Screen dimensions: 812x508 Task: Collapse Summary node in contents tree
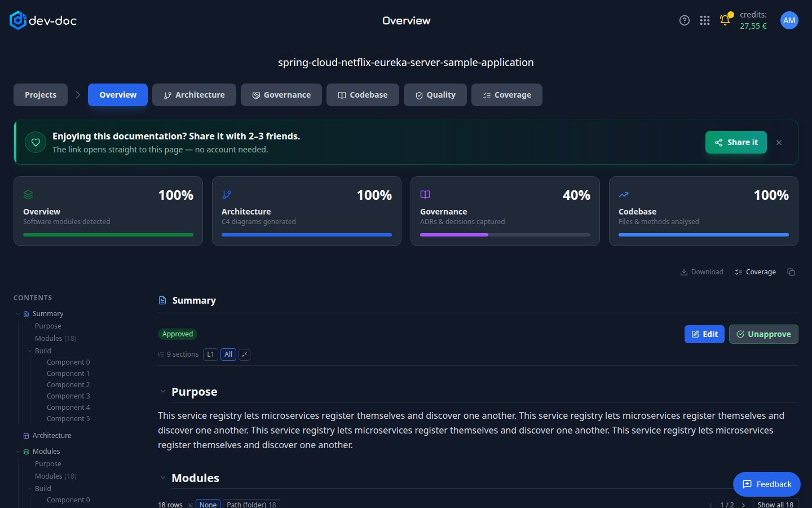coord(17,314)
